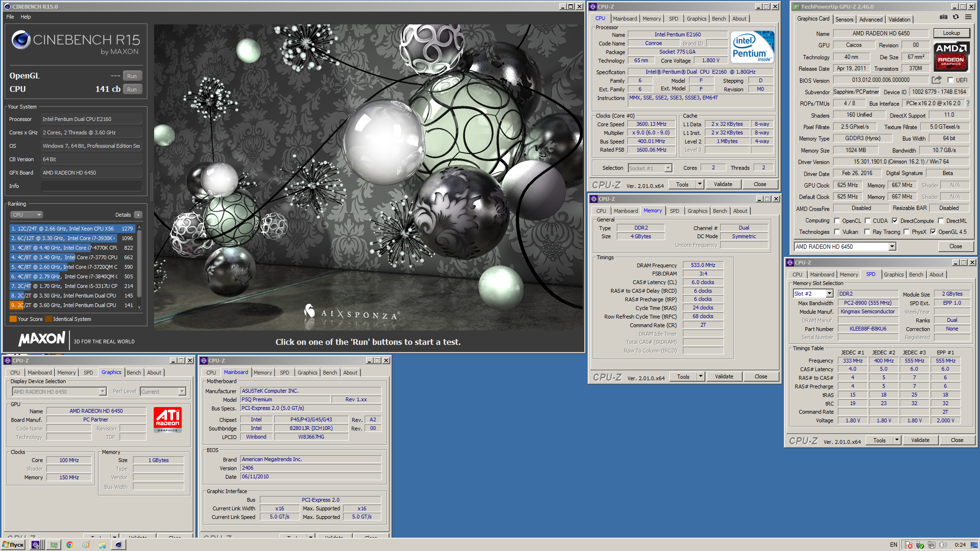The height and width of the screenshot is (551, 980).
Task: Select GPU-Z taskbar icon
Action: coord(54,545)
